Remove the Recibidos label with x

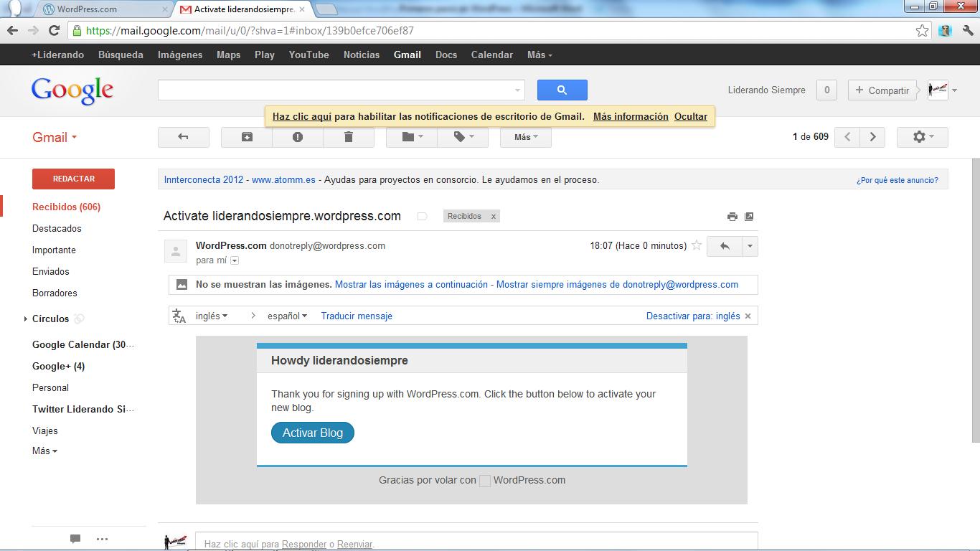pos(493,216)
